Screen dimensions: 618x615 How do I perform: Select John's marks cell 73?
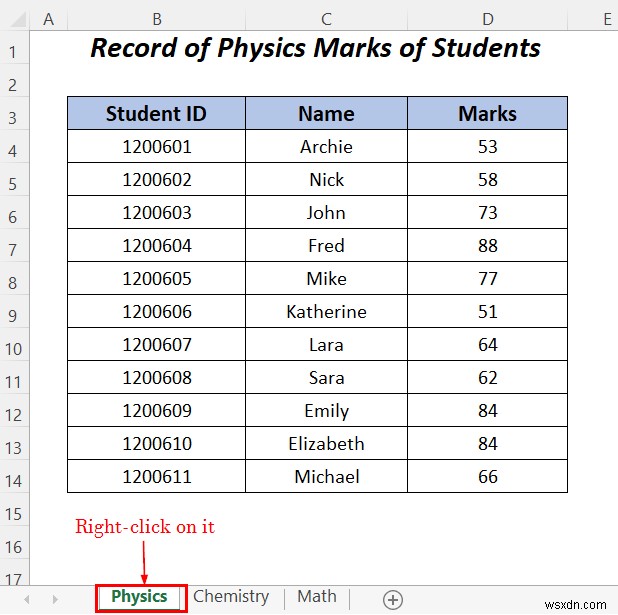(x=488, y=212)
